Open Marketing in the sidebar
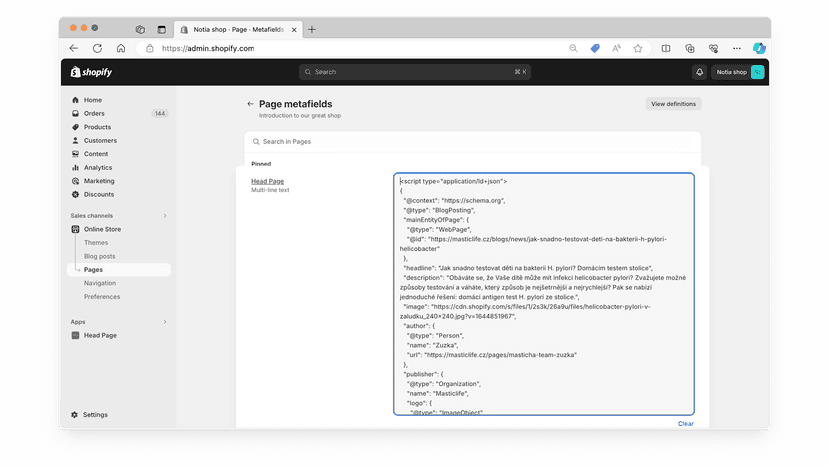828x466 pixels. 99,181
